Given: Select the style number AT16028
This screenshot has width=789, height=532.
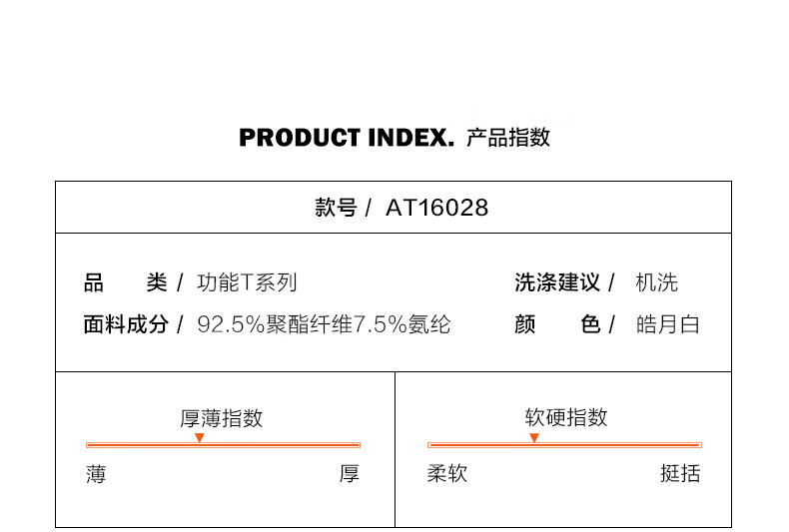Looking at the screenshot, I should (x=436, y=208).
